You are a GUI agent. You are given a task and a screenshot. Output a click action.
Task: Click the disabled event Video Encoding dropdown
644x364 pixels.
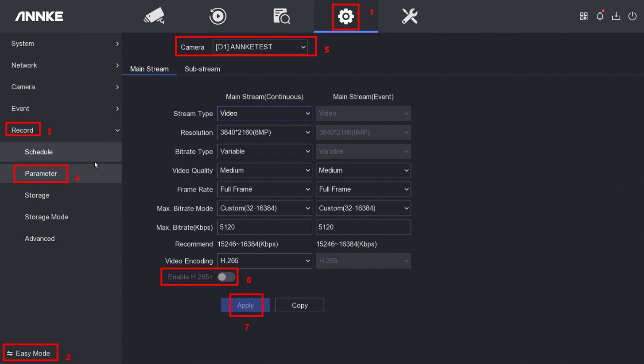click(363, 261)
